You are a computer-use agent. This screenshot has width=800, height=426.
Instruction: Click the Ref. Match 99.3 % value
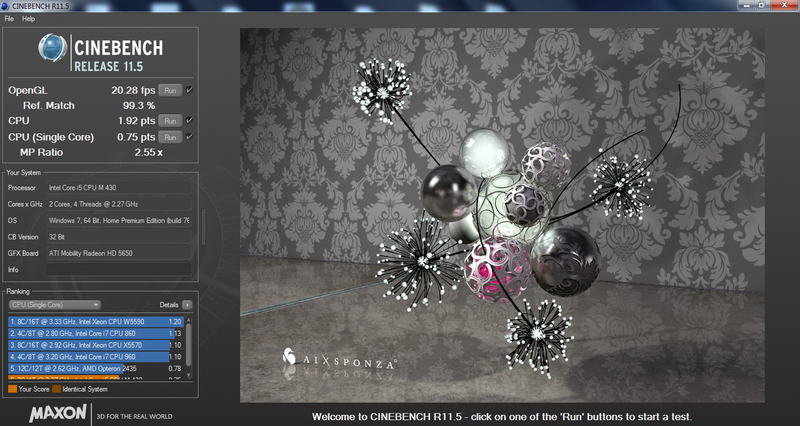[139, 106]
